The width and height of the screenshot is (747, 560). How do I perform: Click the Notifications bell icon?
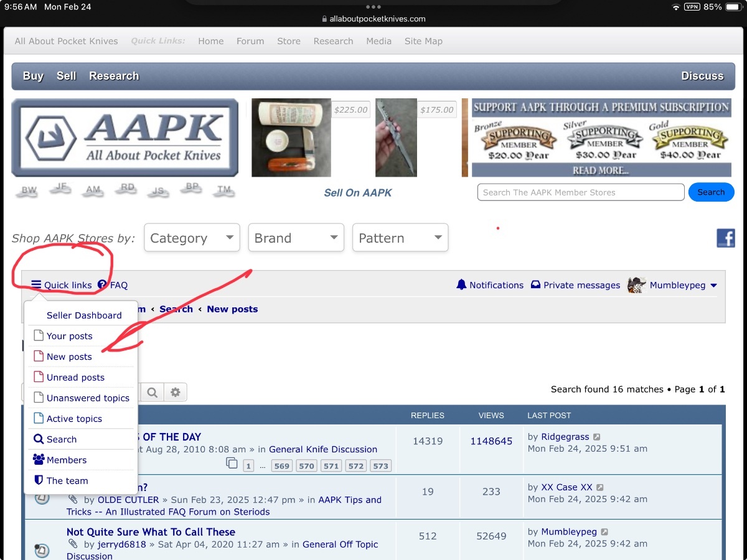pos(461,284)
